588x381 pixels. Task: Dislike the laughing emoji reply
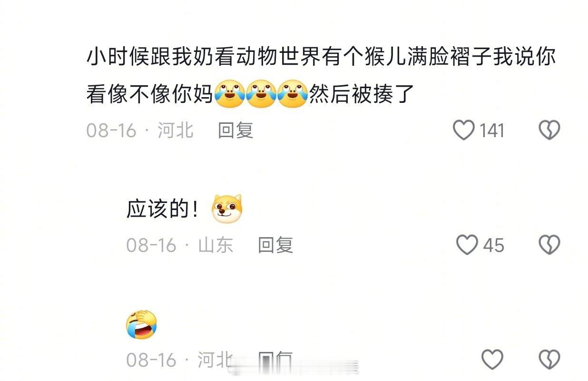549,360
